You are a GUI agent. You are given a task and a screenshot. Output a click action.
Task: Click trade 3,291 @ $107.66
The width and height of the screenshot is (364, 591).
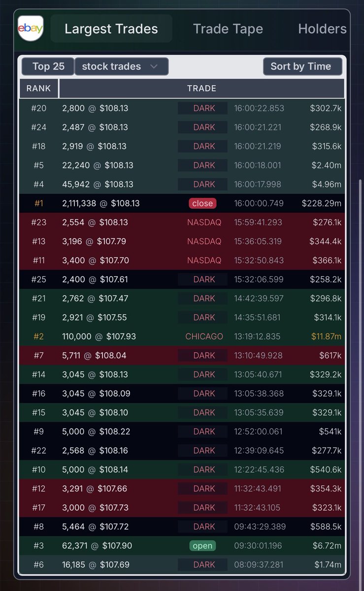[95, 489]
